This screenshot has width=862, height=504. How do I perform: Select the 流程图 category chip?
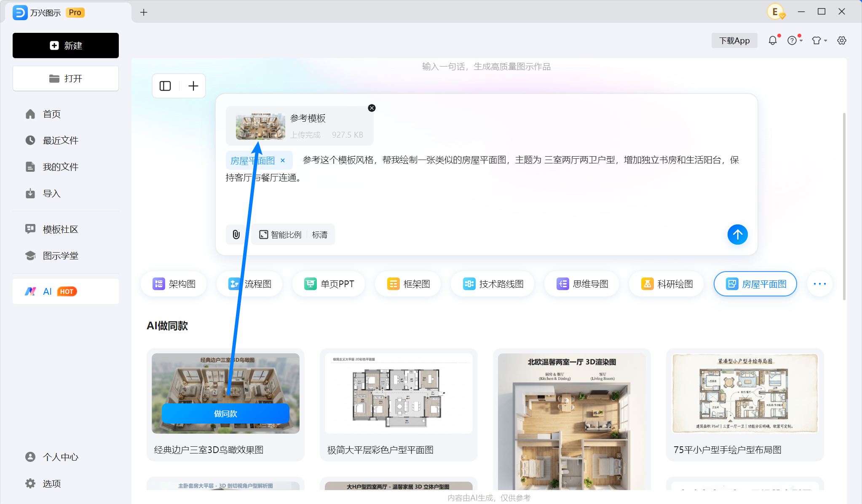[250, 284]
